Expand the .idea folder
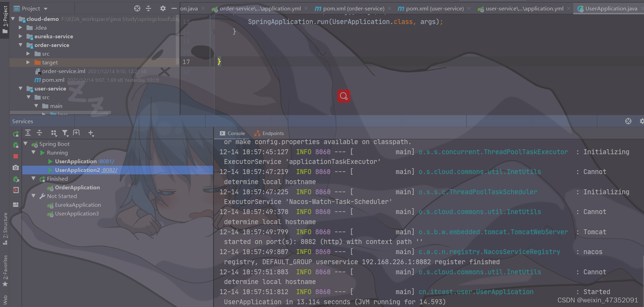644x307 pixels. [21, 27]
